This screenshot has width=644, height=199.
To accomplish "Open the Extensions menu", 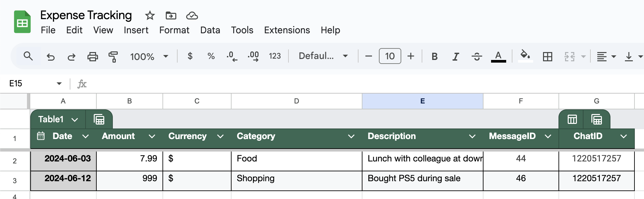I will pos(287,30).
